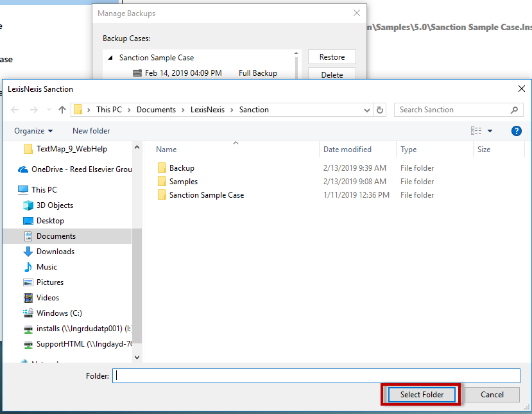Screen dimensions: 532x414
Task: Create a New folder
Action: 91,131
